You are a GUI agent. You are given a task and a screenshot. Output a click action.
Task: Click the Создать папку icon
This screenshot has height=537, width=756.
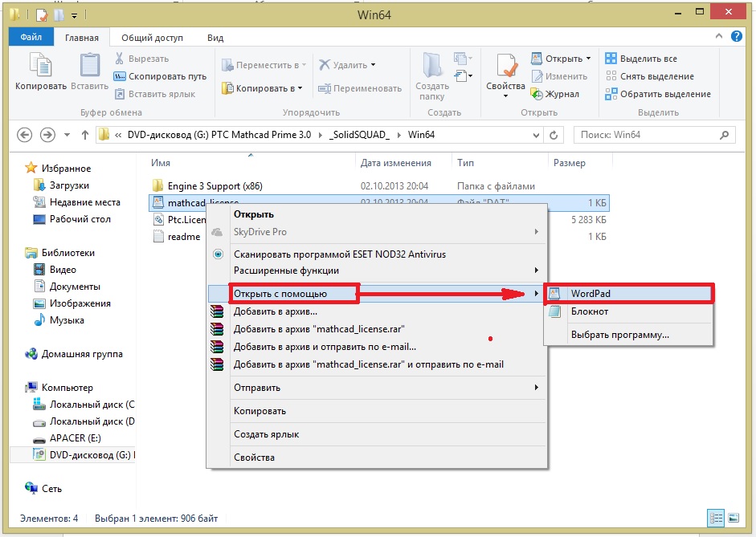[432, 76]
